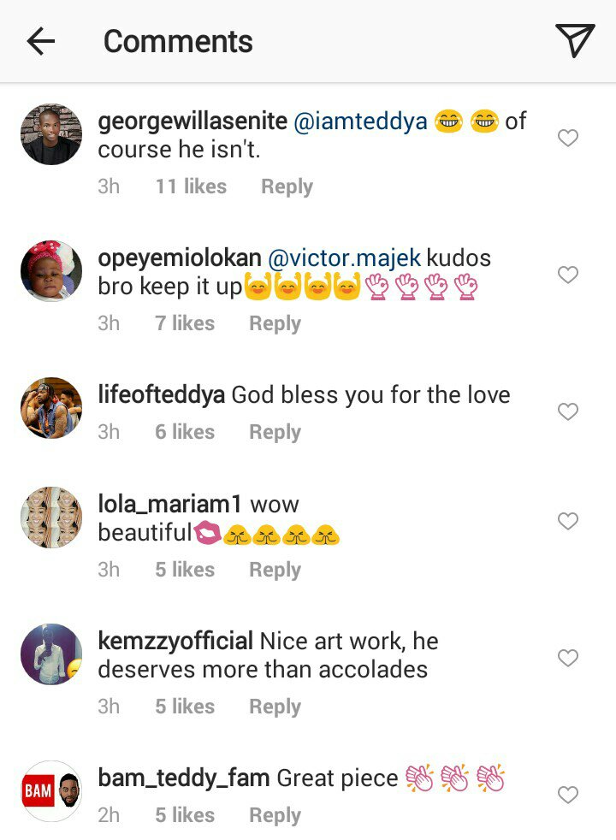The height and width of the screenshot is (840, 616).
Task: Reply to georgewillasenite's comment
Action: [x=287, y=186]
